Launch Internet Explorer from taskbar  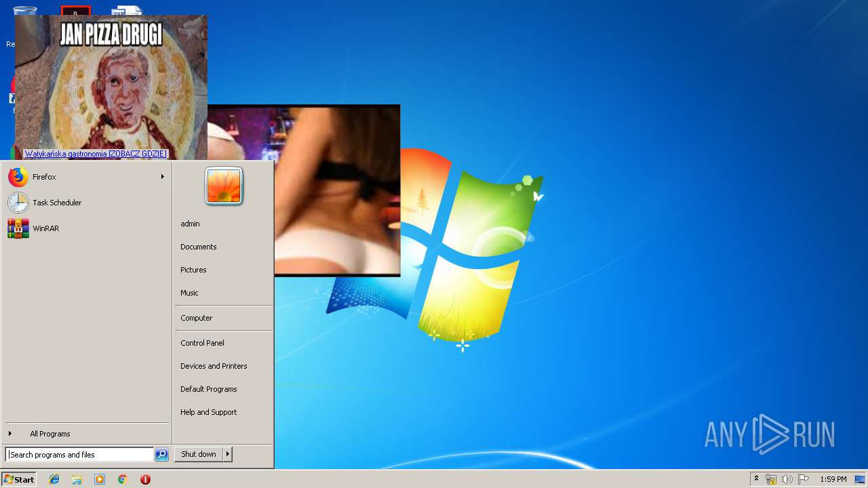pyautogui.click(x=54, y=479)
